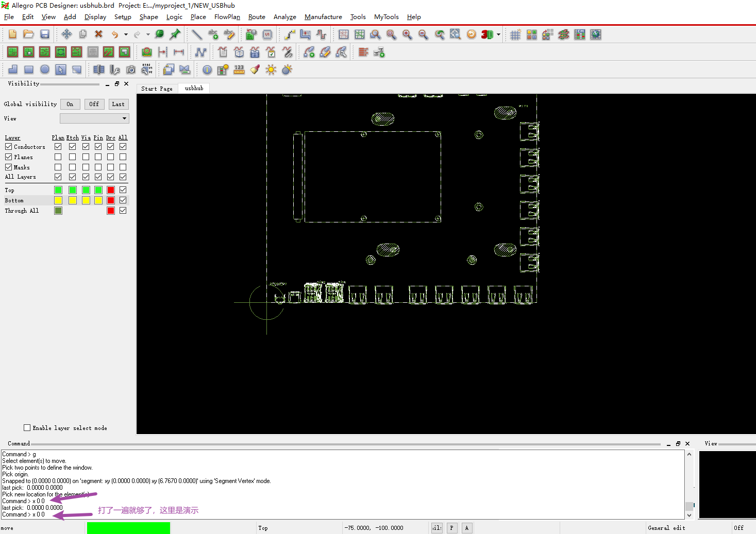The image size is (756, 534).
Task: Open the Route menu
Action: coord(257,17)
